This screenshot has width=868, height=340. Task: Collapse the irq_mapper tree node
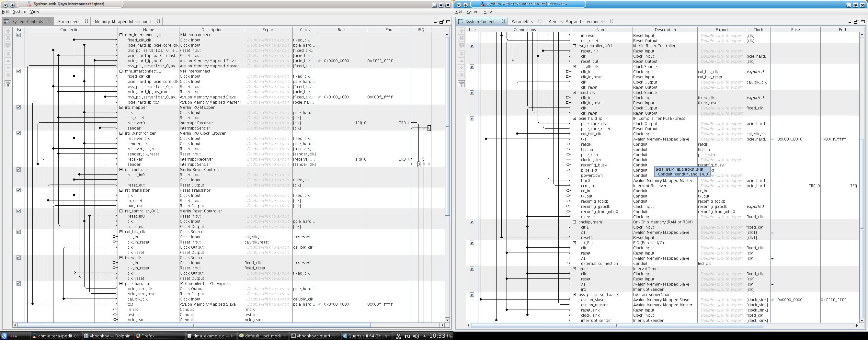(121, 108)
